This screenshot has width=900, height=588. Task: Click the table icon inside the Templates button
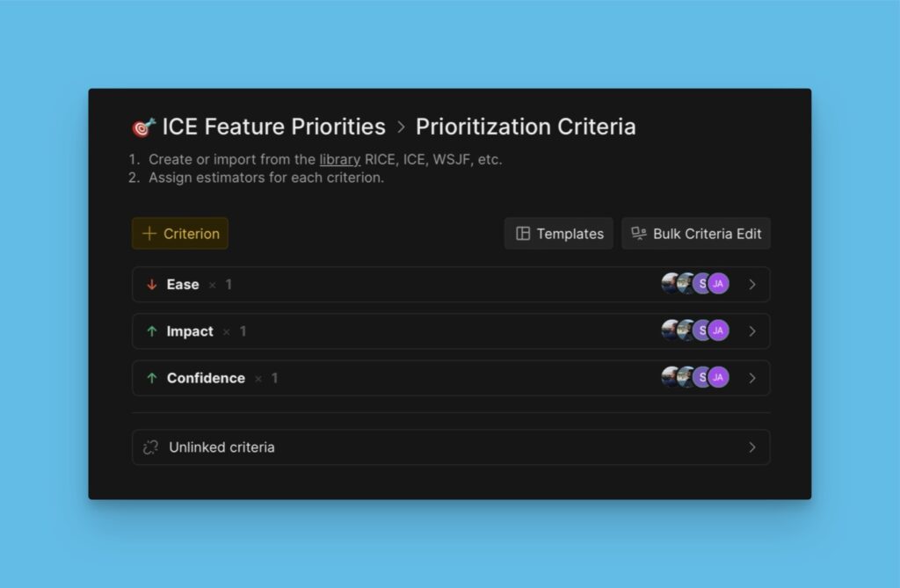point(523,233)
